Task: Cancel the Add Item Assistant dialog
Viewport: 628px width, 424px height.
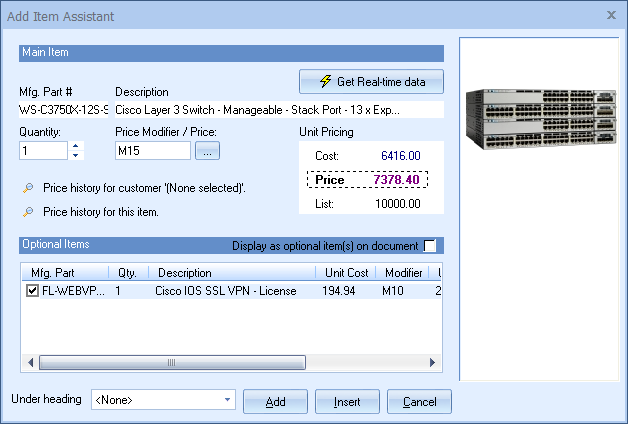Action: point(419,401)
